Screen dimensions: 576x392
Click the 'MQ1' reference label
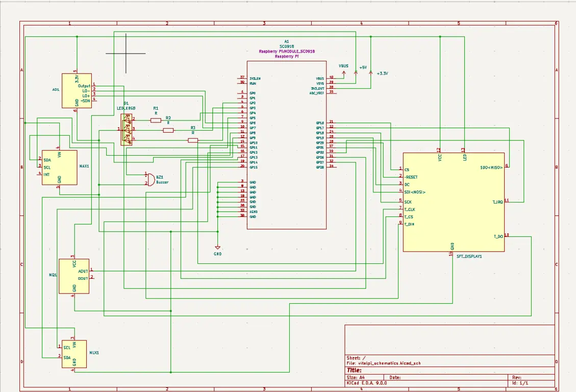pos(53,275)
